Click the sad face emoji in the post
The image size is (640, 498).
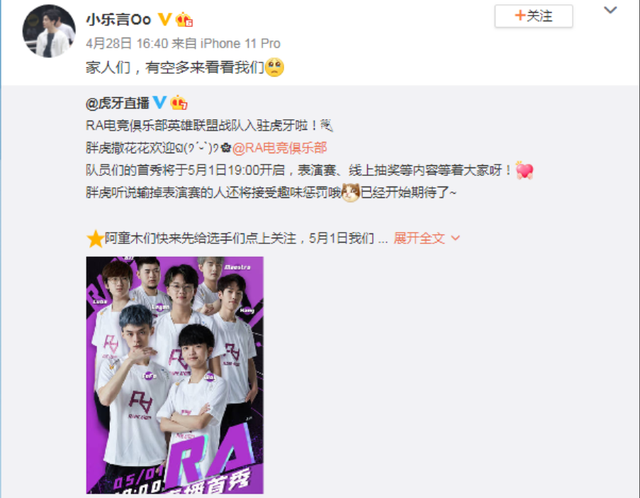pyautogui.click(x=274, y=67)
